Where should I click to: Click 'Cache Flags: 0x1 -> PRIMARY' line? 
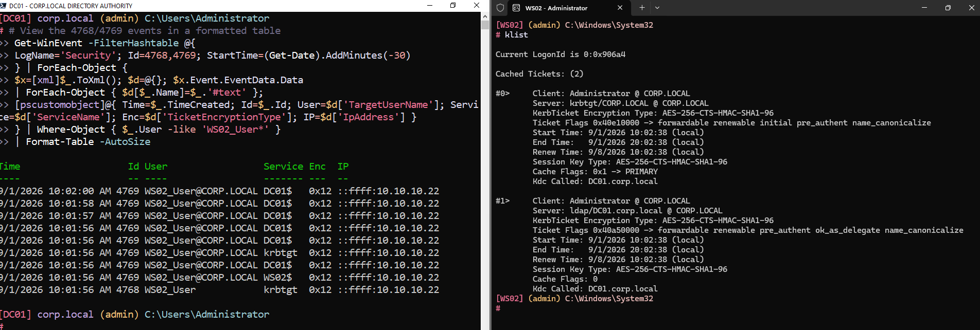click(595, 172)
